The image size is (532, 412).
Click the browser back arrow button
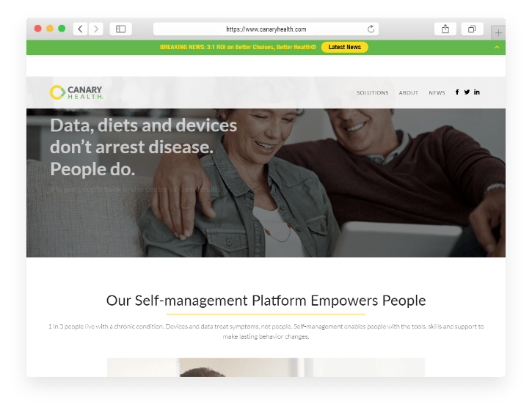pos(81,29)
